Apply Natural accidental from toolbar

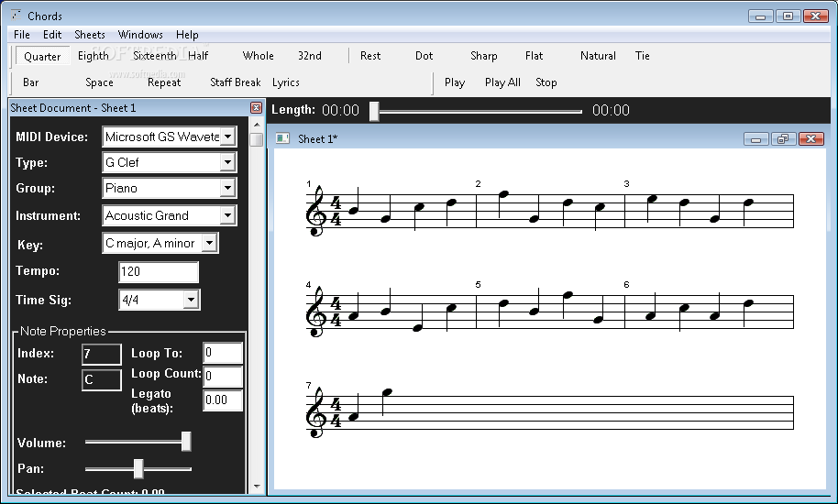[x=598, y=56]
